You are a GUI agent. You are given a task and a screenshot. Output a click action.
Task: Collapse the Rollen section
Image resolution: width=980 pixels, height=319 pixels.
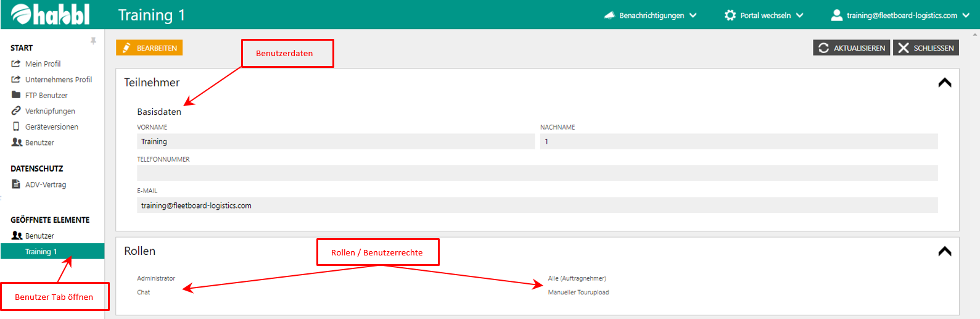click(944, 251)
